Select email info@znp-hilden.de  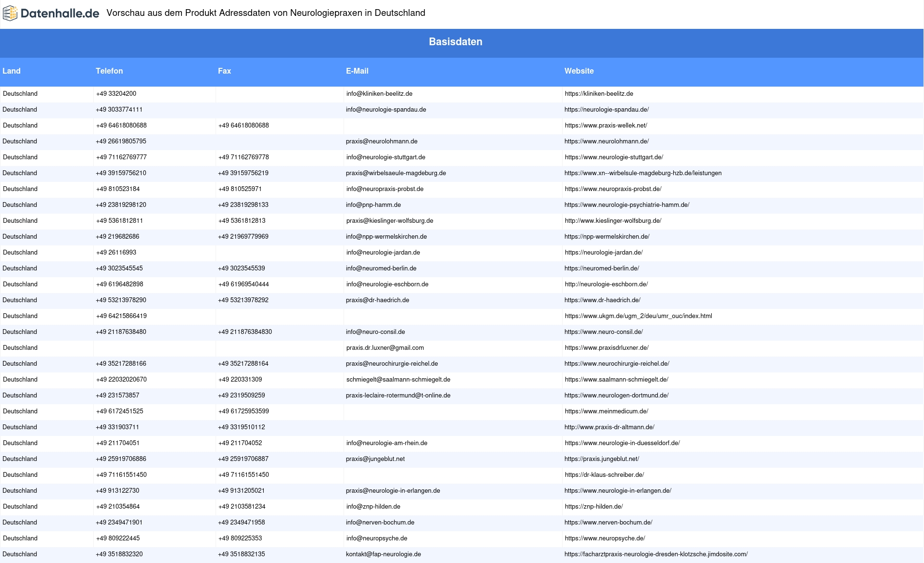pyautogui.click(x=373, y=507)
